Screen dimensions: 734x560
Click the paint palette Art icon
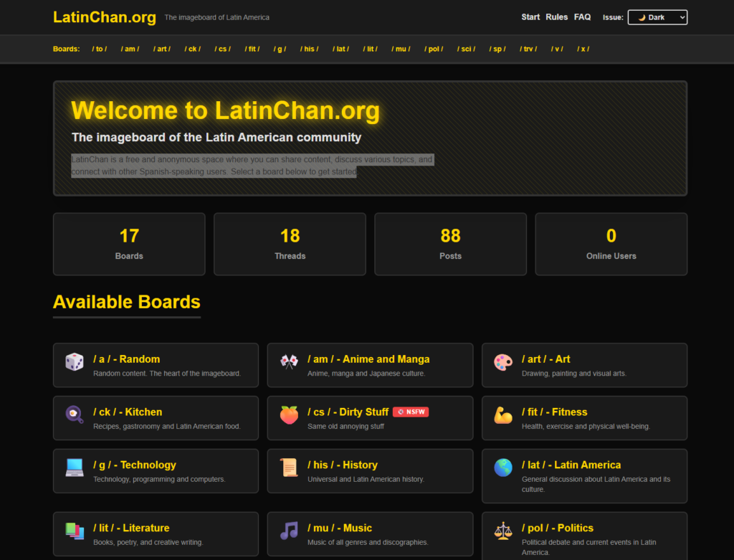coord(503,362)
